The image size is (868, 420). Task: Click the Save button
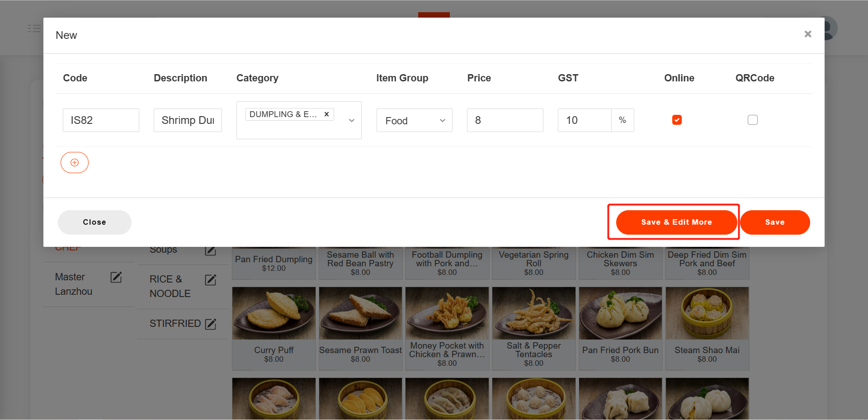(x=775, y=222)
